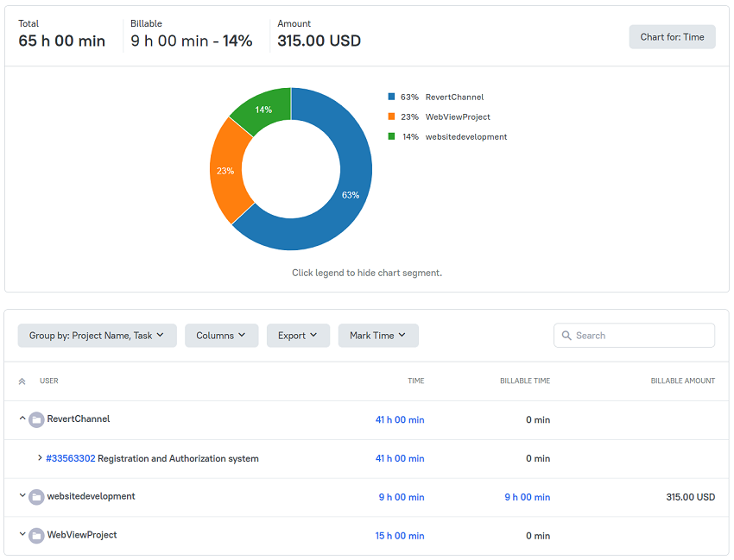Image resolution: width=734 pixels, height=560 pixels.
Task: Click the 315.00 USD table cell
Action: [x=691, y=497]
